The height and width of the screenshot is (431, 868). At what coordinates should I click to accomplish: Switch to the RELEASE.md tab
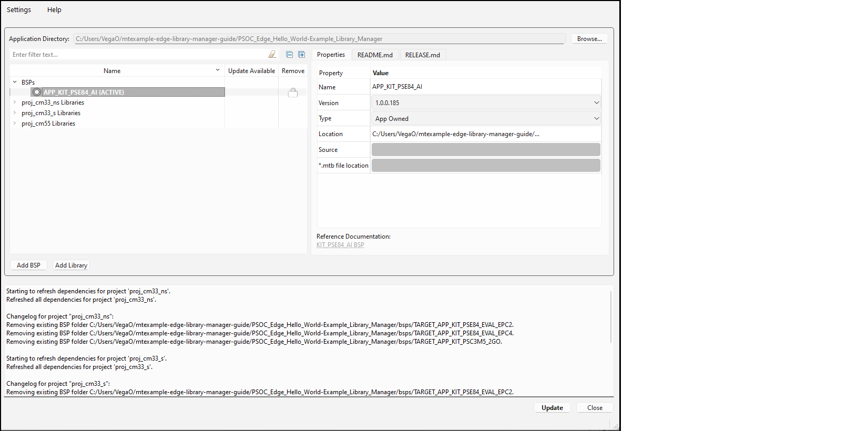(x=422, y=55)
